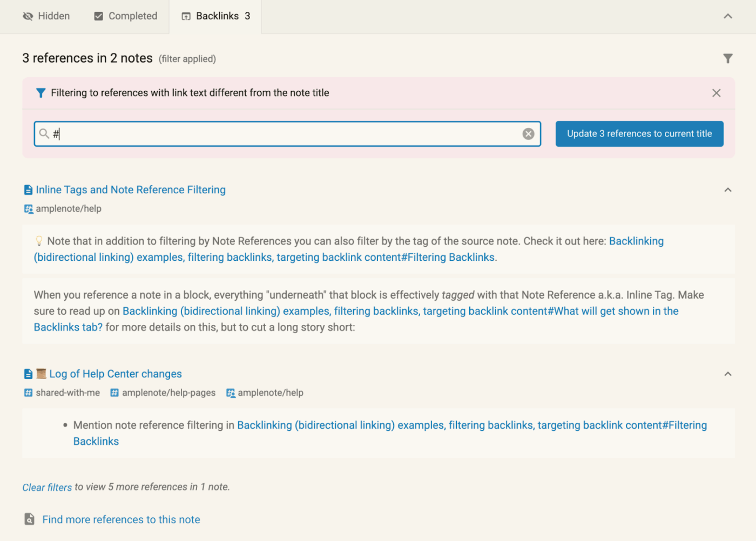Clear the backlinks search text

[x=528, y=134]
